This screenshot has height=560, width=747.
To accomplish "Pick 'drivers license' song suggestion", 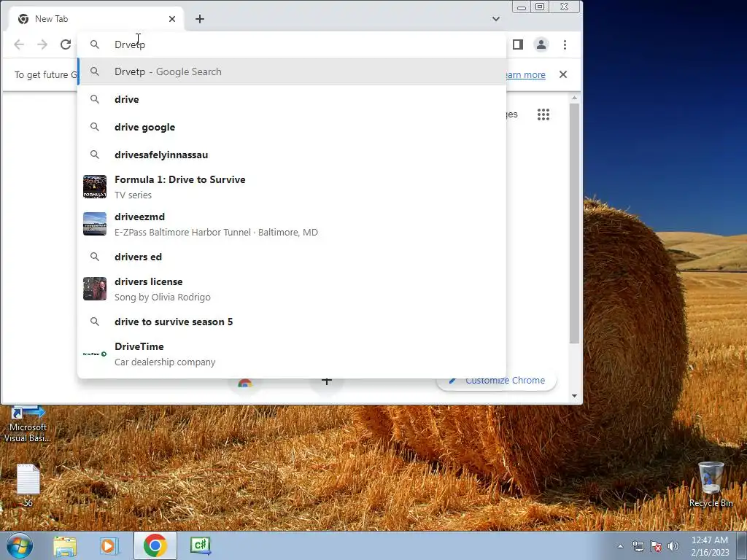I will 292,289.
